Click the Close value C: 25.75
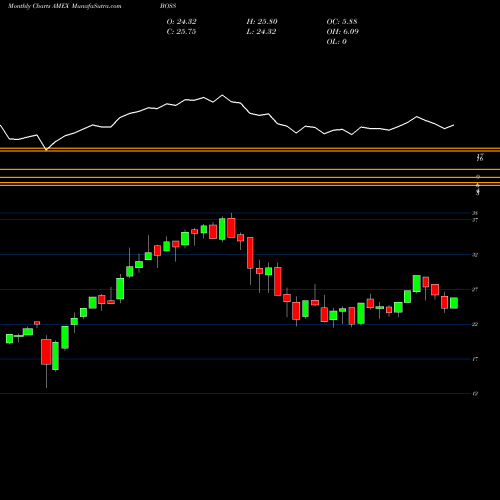The image size is (500, 500). click(181, 32)
